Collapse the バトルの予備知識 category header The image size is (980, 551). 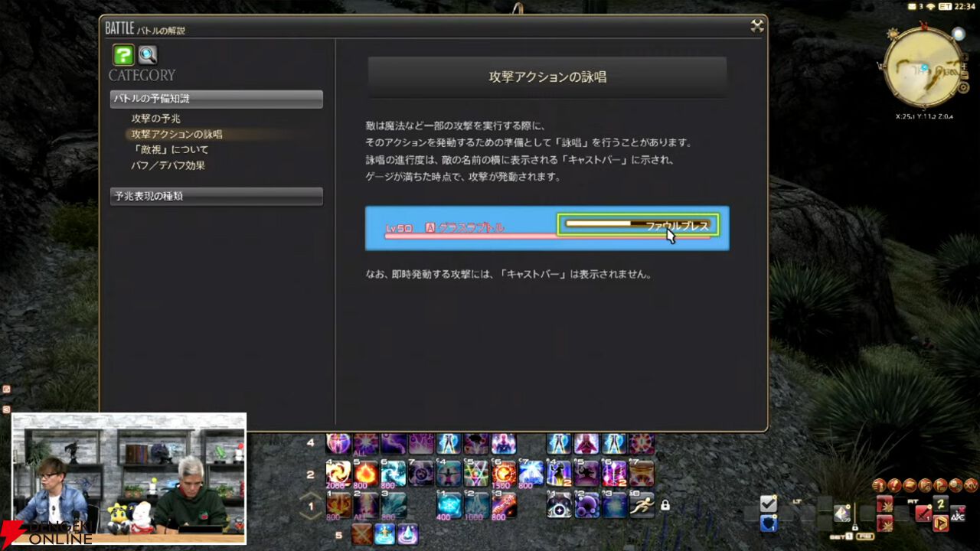(x=217, y=99)
